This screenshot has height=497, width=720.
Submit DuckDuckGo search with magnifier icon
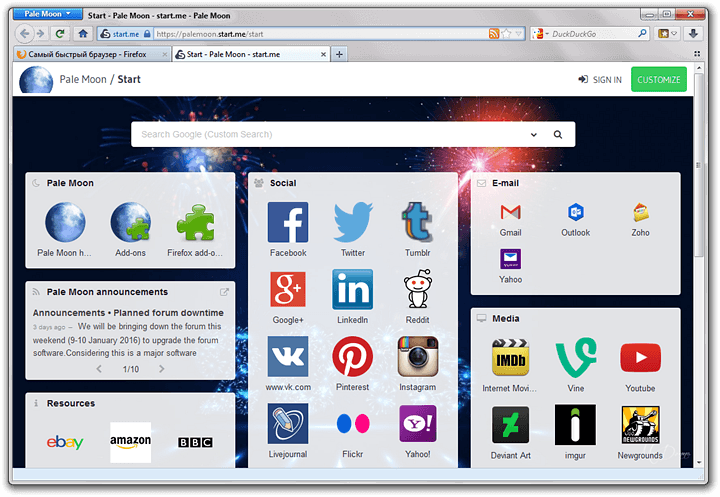(642, 34)
